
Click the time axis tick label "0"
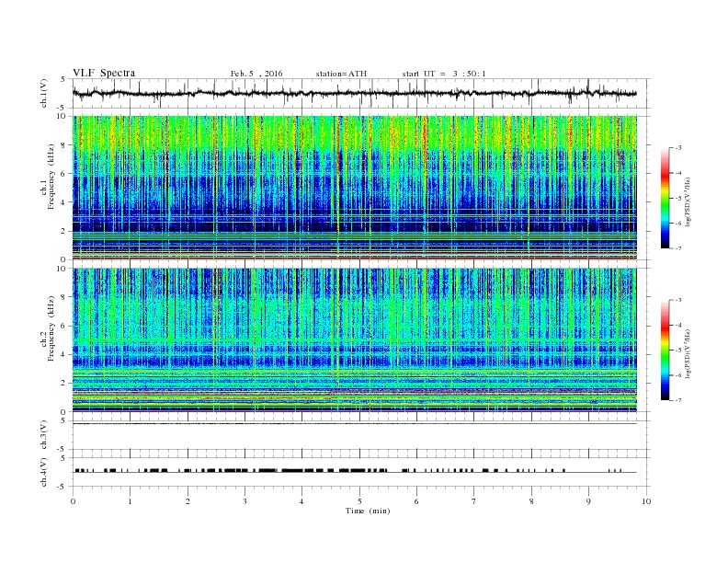click(73, 501)
